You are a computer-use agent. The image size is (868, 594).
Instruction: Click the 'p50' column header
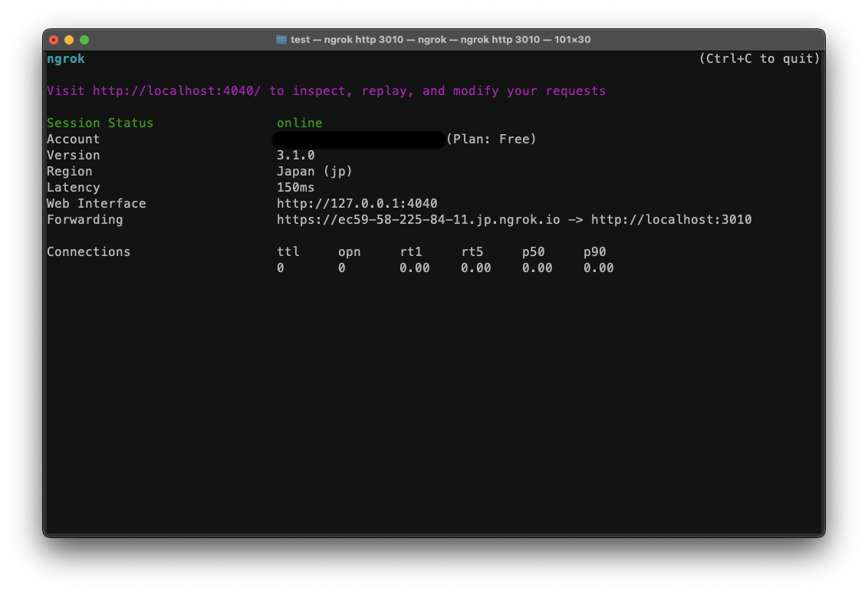point(534,251)
